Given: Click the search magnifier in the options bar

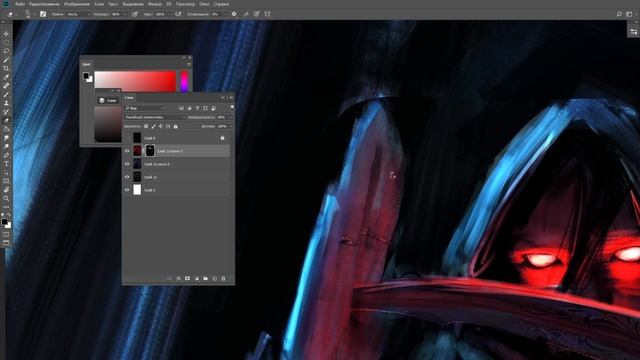Looking at the screenshot, I should (x=619, y=14).
